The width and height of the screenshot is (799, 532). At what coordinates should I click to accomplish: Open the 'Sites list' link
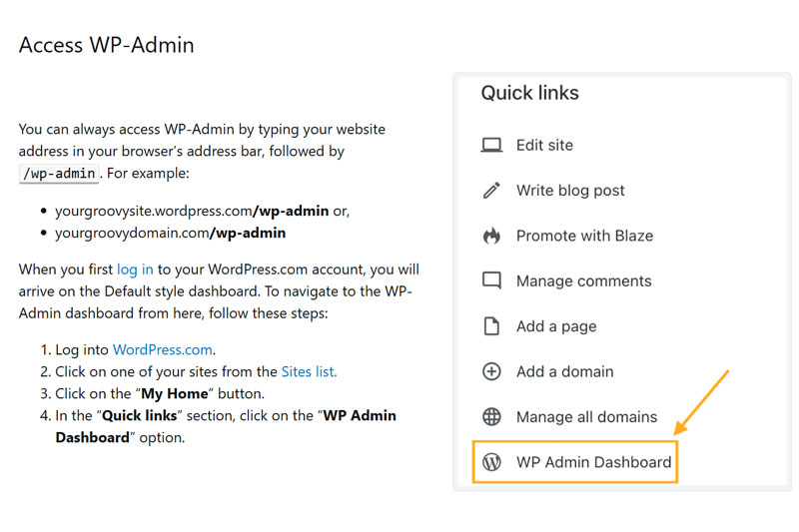click(x=309, y=371)
